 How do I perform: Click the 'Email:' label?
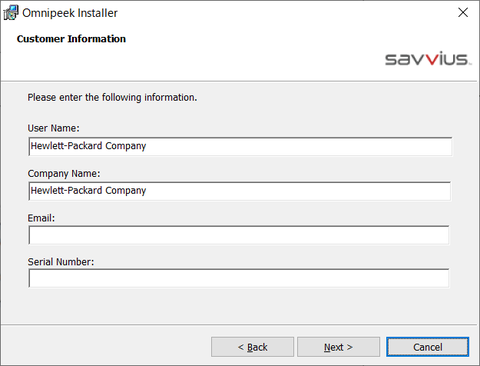[x=41, y=218]
